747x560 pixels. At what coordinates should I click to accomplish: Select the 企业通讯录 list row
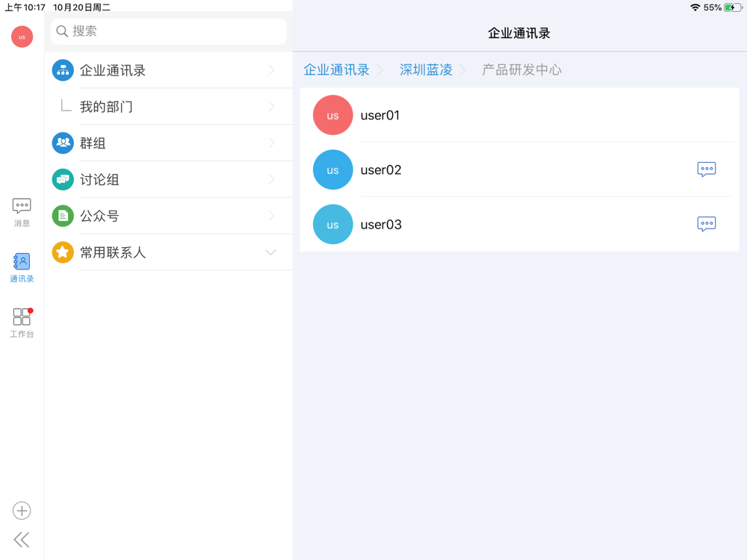169,70
